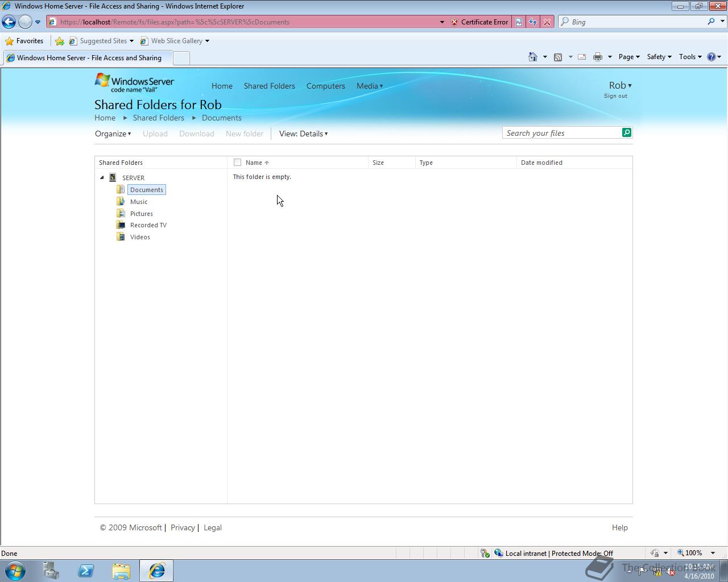The height and width of the screenshot is (582, 728).
Task: Click the Local intranet security zone status
Action: point(553,553)
